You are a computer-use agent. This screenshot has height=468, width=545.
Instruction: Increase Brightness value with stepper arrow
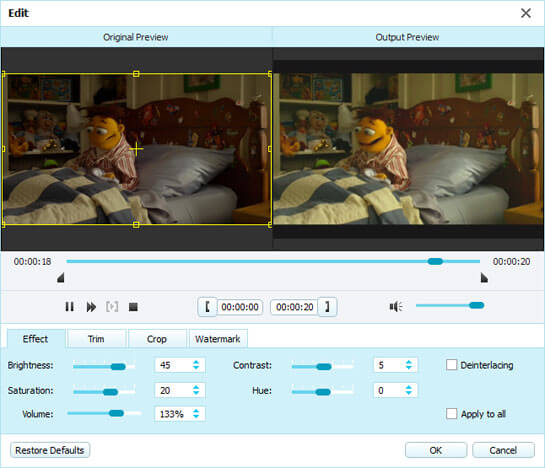[196, 362]
